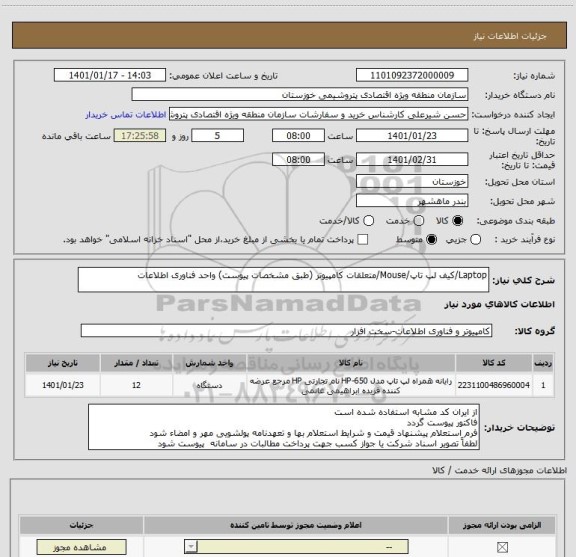Select the خدمت radio button

click(419, 221)
